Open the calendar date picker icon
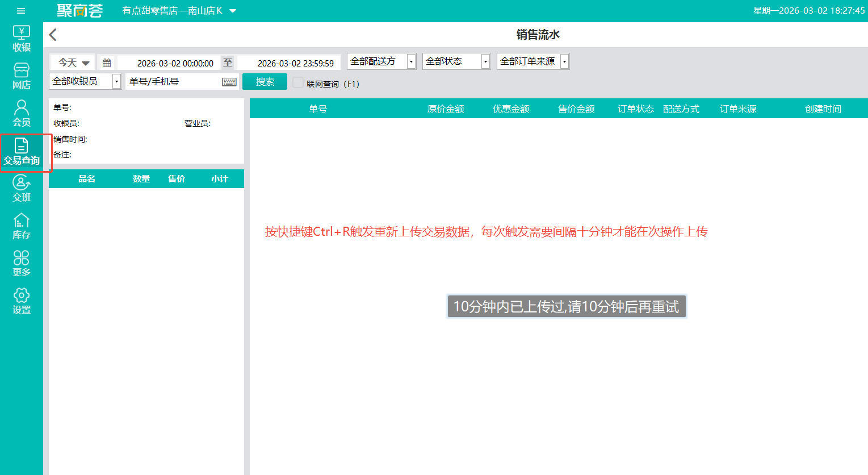This screenshot has width=868, height=475. click(107, 63)
